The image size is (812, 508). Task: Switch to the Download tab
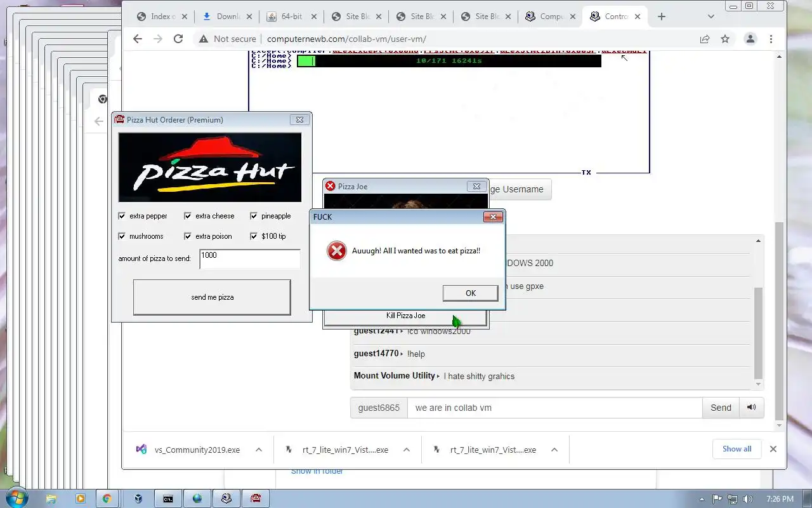[x=226, y=17]
